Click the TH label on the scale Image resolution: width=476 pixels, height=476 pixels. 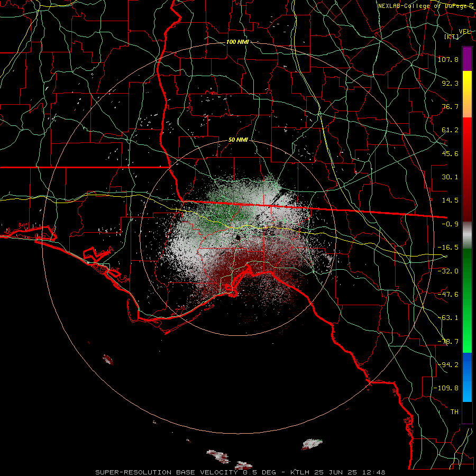[454, 411]
